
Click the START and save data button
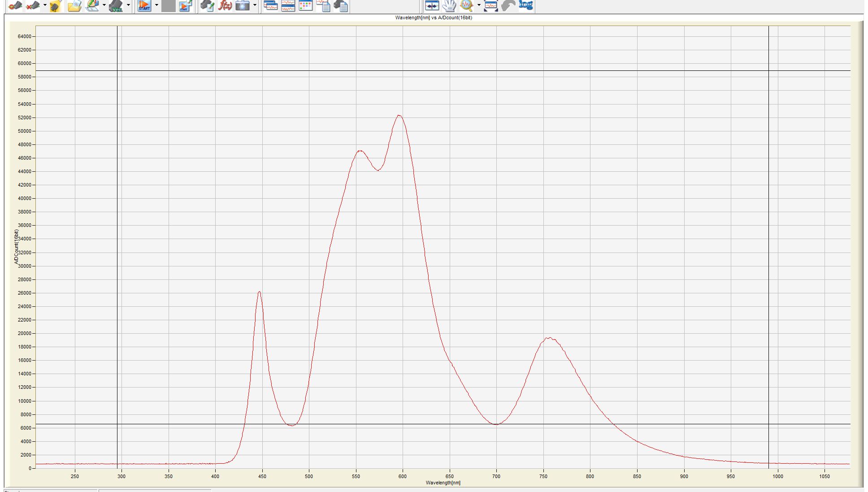click(185, 6)
